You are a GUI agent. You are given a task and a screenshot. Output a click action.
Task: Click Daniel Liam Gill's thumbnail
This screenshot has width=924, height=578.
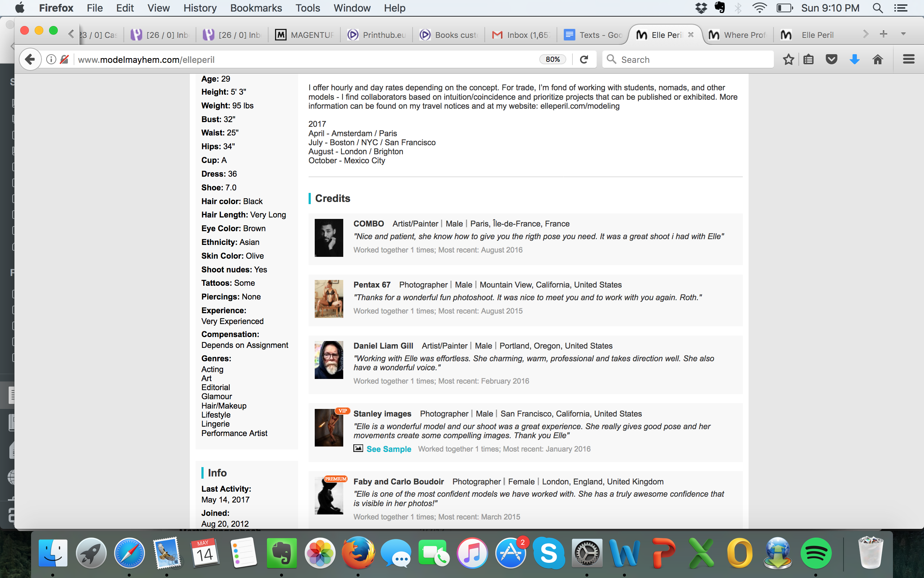(x=329, y=360)
